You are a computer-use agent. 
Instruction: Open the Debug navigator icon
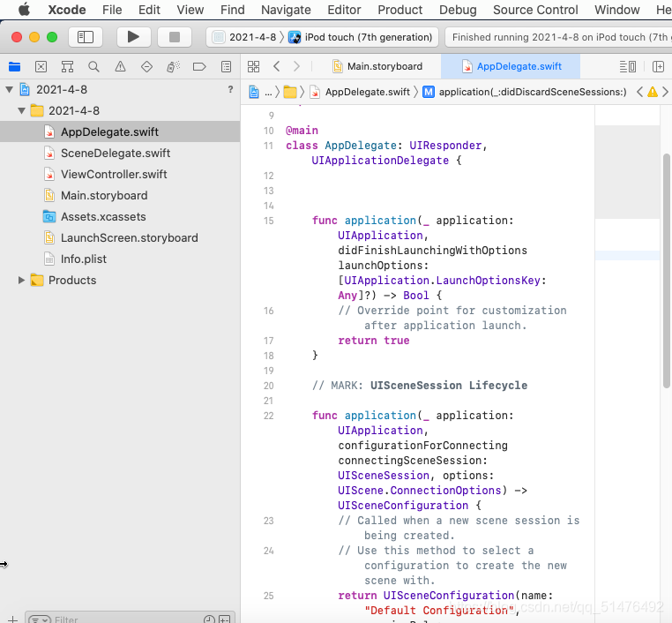click(173, 66)
